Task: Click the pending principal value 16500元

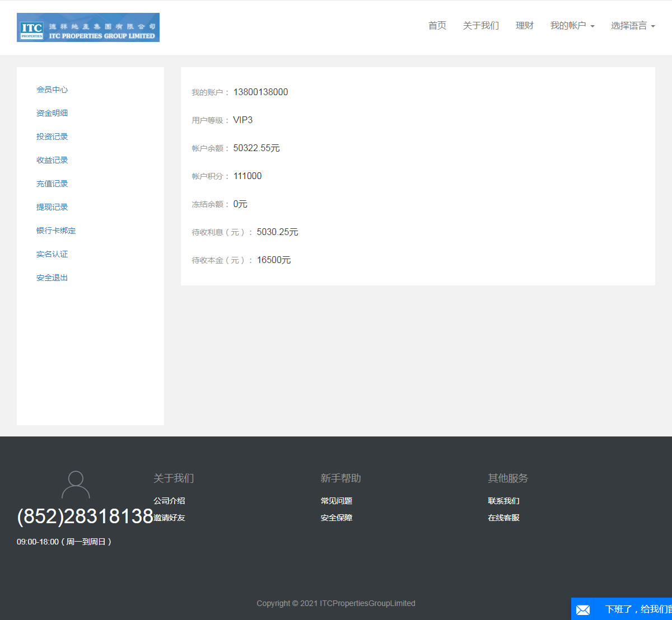Action: [274, 260]
